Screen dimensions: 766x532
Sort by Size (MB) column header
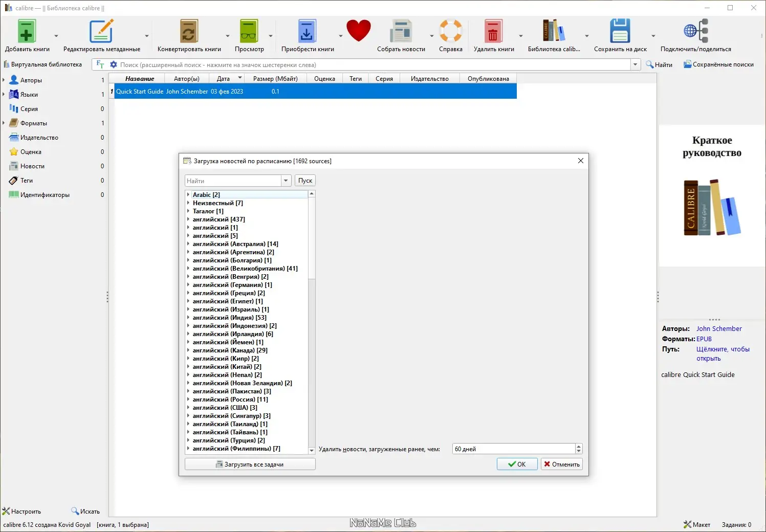(275, 78)
